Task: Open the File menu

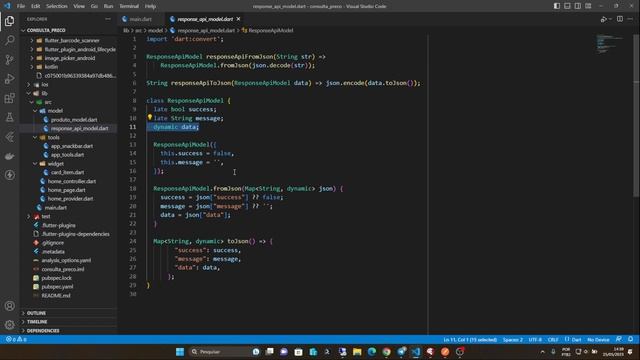Action: click(x=21, y=6)
